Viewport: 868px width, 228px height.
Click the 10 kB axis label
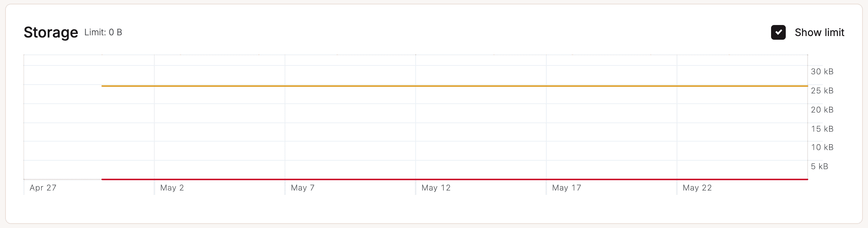tap(822, 147)
